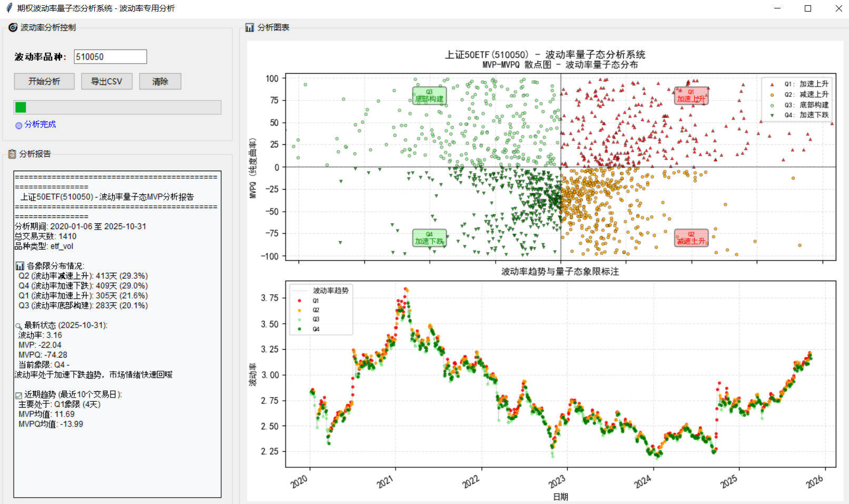Click the 当前象限: Q4 report line
The width and height of the screenshot is (849, 504).
[44, 365]
